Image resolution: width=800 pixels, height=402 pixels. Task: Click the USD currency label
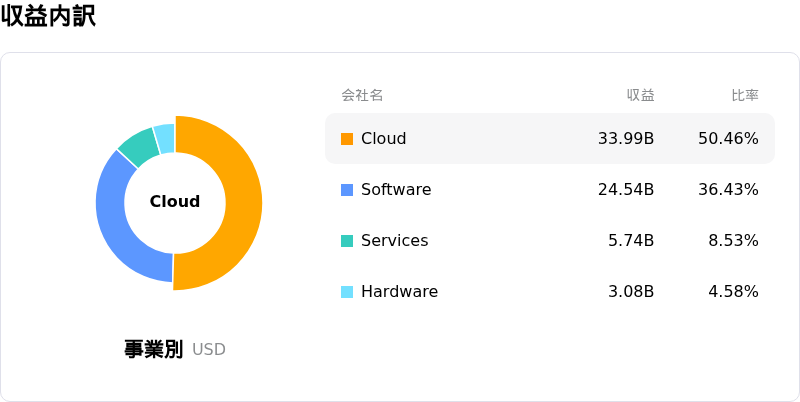coord(209,350)
